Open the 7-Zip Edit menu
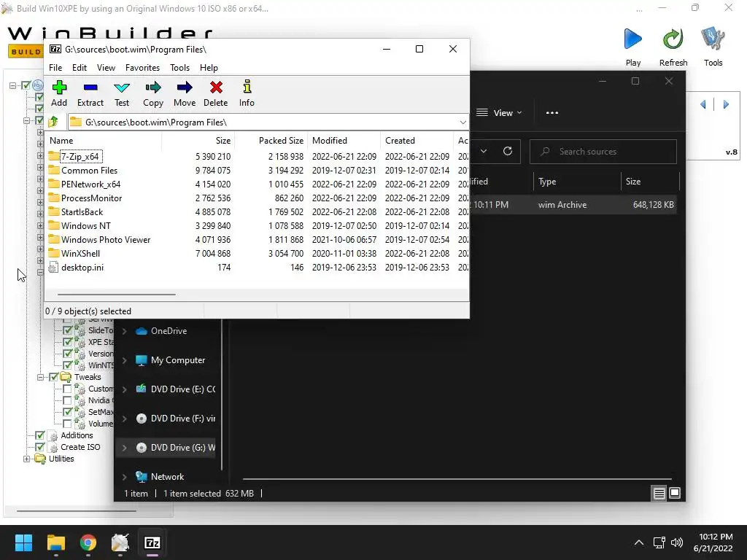 (79, 68)
